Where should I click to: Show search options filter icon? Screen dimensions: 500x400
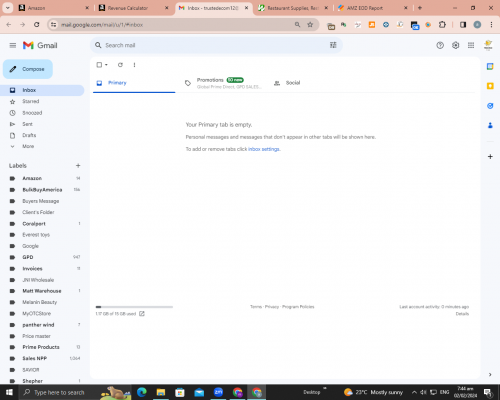333,45
